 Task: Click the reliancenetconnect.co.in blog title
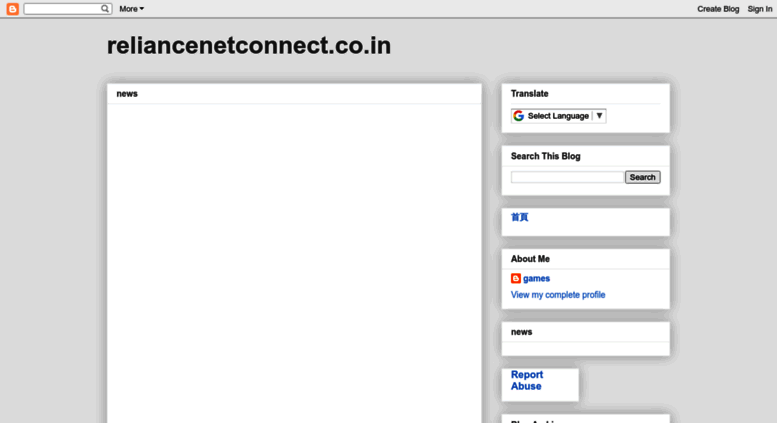pyautogui.click(x=249, y=46)
